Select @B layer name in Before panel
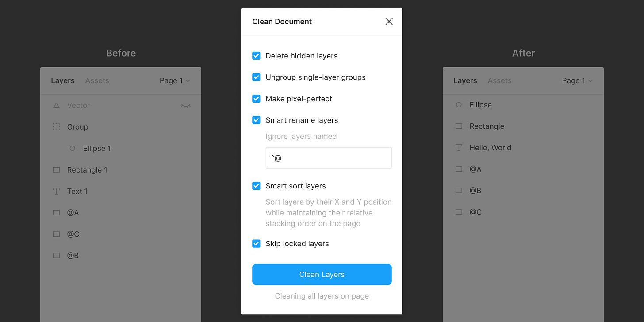Screen dimensions: 644x322 click(73, 256)
